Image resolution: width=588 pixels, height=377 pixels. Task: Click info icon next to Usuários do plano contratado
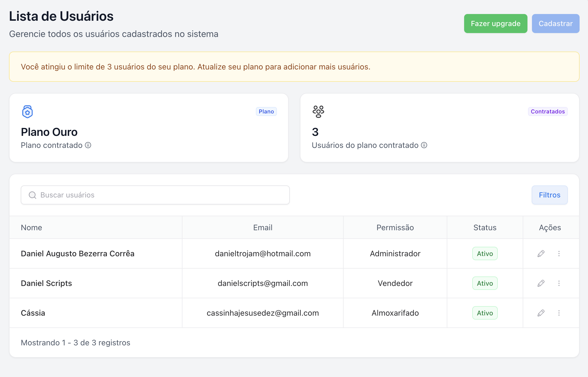[424, 145]
